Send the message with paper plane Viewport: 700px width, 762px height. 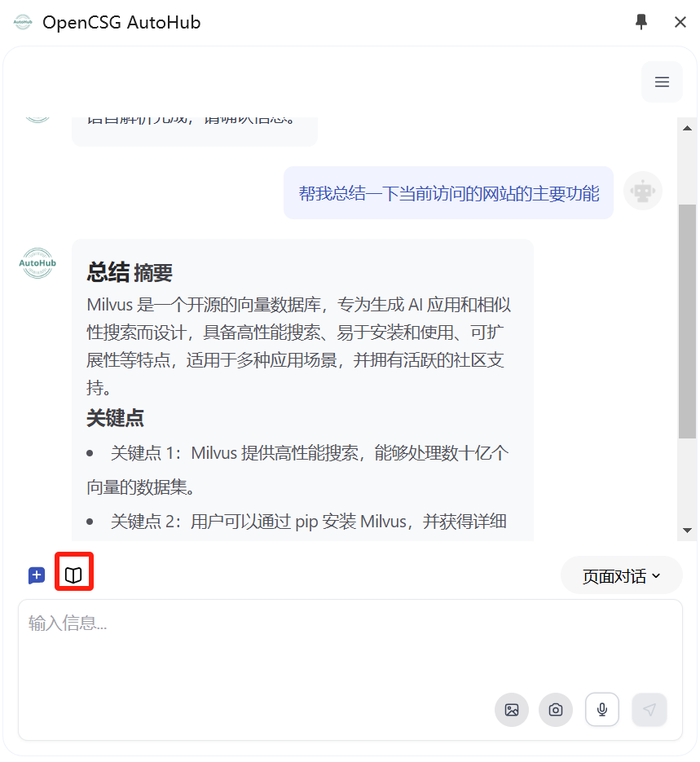649,710
